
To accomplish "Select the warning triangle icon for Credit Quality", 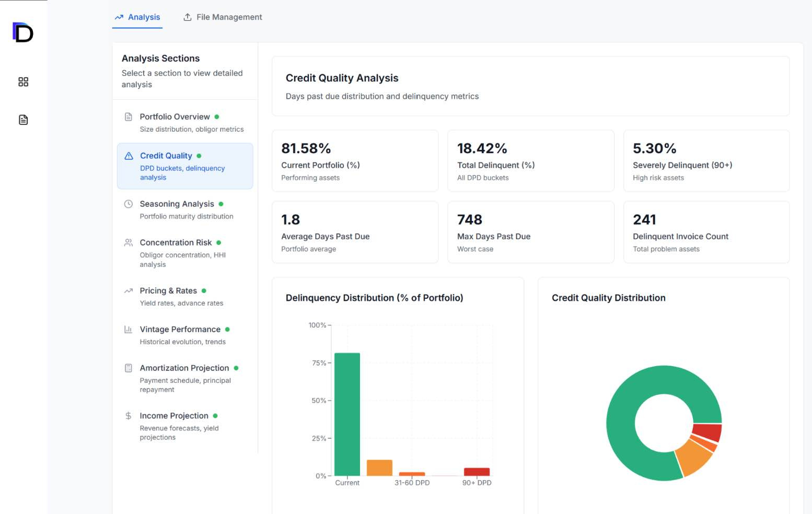I will [128, 155].
